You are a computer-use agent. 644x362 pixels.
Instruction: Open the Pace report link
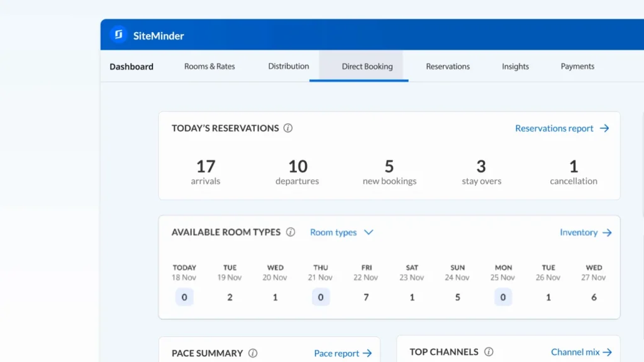tap(336, 353)
